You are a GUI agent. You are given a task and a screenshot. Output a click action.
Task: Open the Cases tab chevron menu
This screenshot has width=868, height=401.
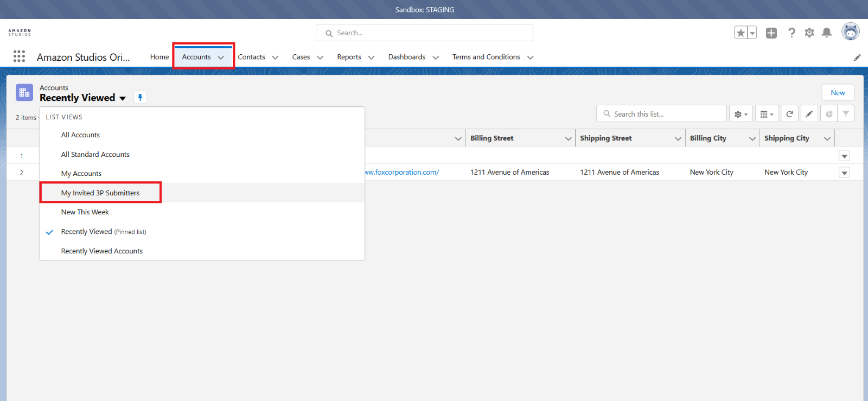(x=320, y=58)
